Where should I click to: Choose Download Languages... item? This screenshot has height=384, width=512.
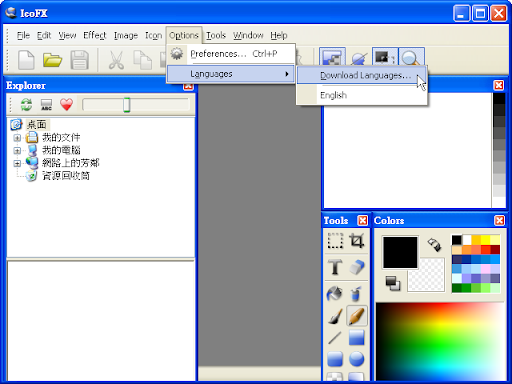(x=361, y=75)
